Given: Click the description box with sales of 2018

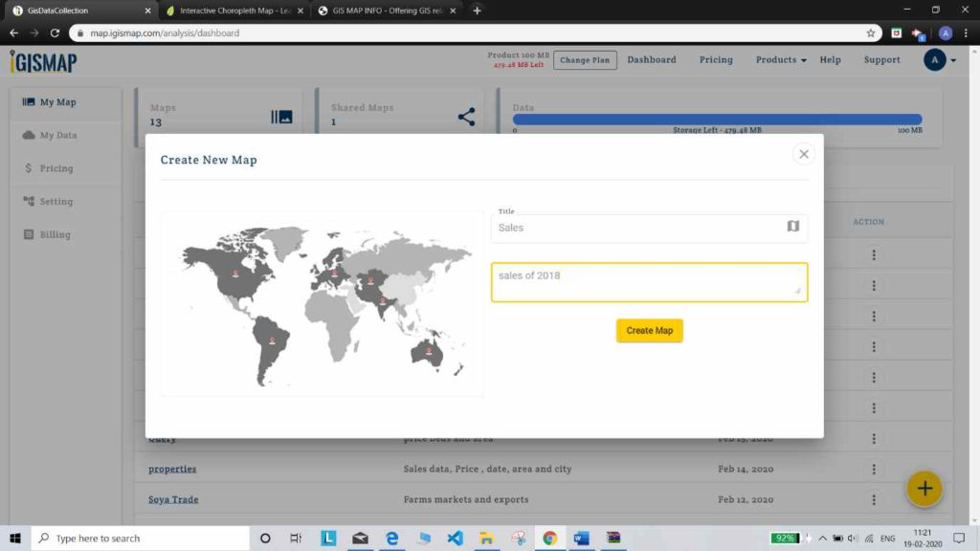Looking at the screenshot, I should point(649,282).
